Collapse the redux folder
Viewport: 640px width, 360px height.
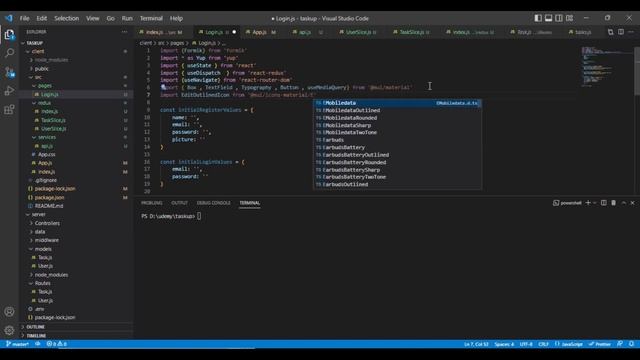pyautogui.click(x=76, y=103)
